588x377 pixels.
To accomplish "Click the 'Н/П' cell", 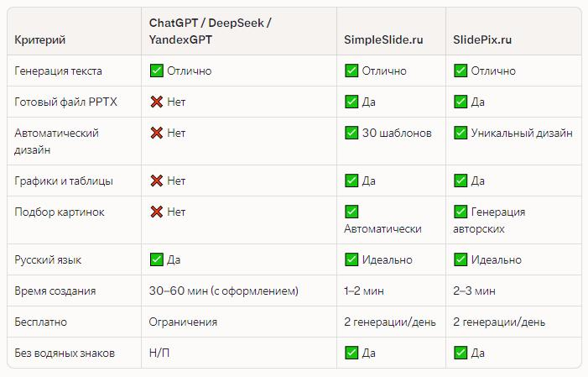I will [159, 353].
